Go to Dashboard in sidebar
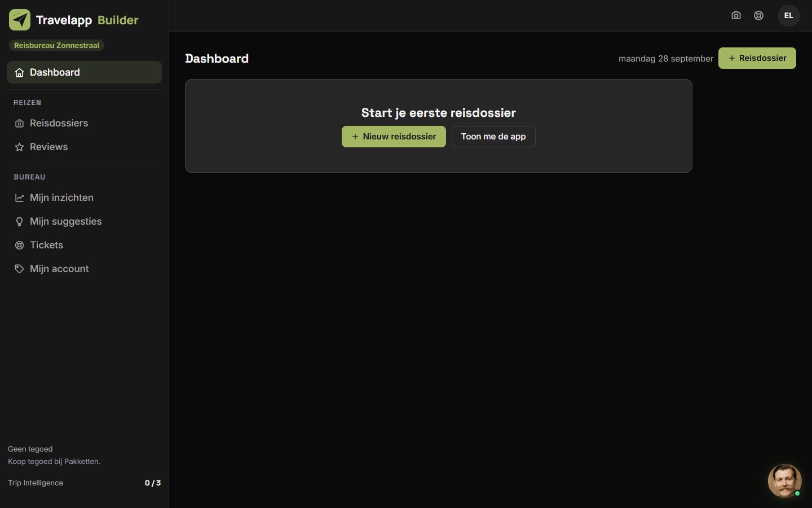The height and width of the screenshot is (508, 812). (84, 72)
